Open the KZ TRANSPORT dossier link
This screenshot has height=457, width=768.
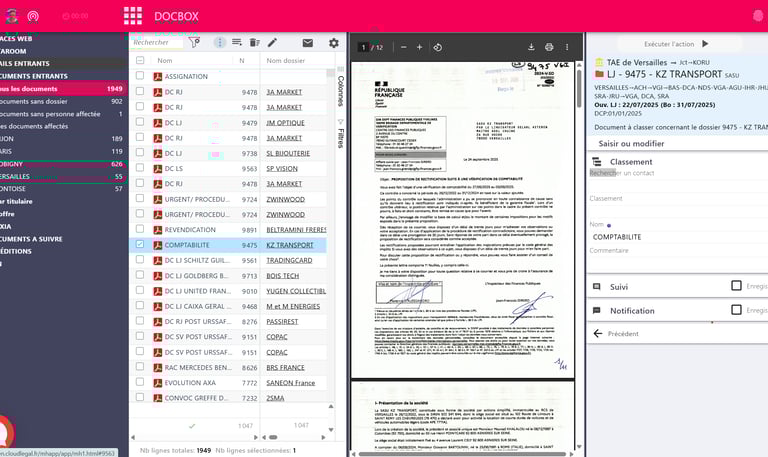(289, 245)
